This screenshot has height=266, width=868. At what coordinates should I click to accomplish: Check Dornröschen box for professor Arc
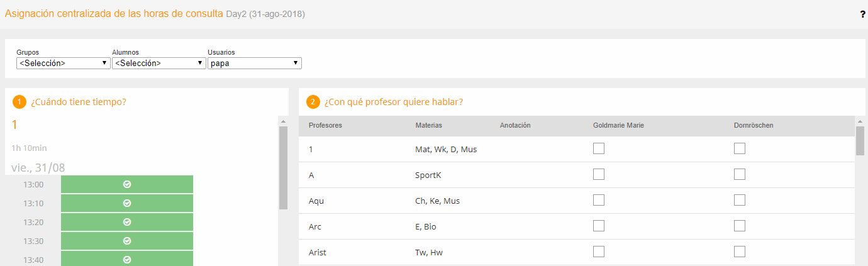click(x=740, y=226)
